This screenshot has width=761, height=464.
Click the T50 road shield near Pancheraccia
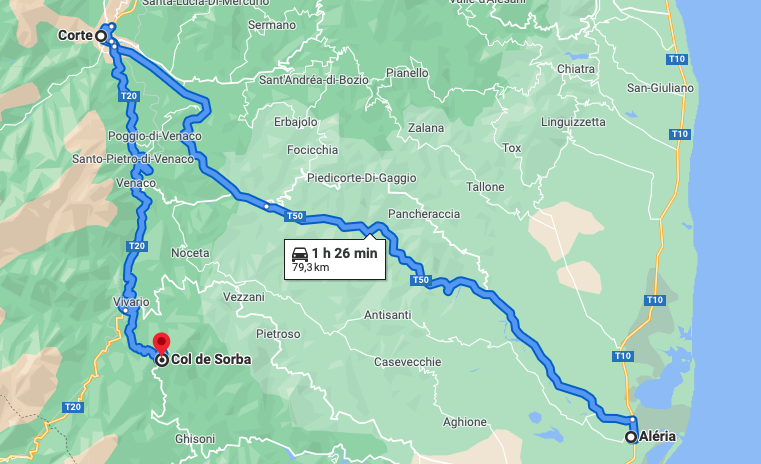420,280
